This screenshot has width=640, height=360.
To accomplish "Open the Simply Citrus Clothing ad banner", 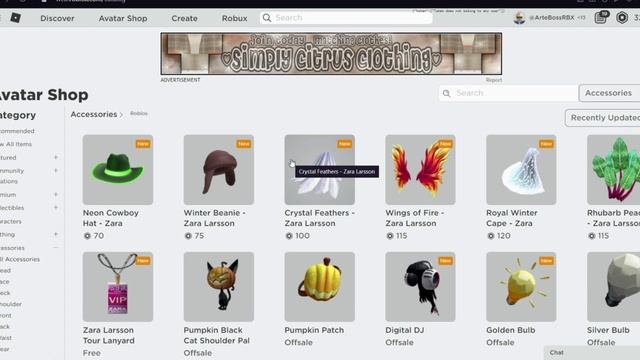I will 331,54.
